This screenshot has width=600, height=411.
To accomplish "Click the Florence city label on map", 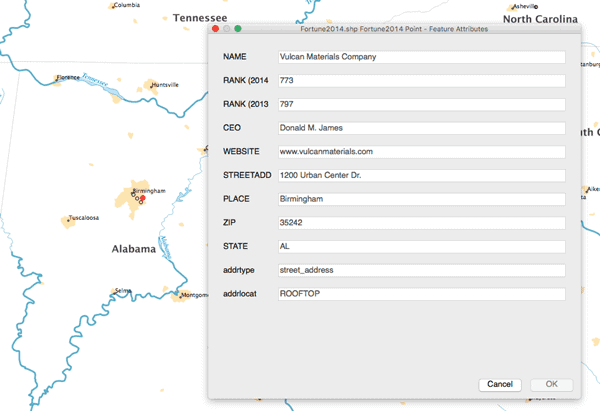I will [x=68, y=77].
